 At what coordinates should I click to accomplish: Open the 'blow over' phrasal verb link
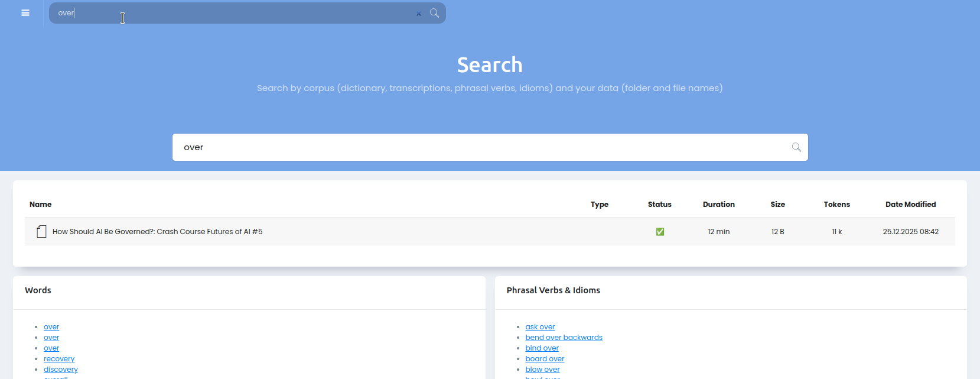click(542, 370)
